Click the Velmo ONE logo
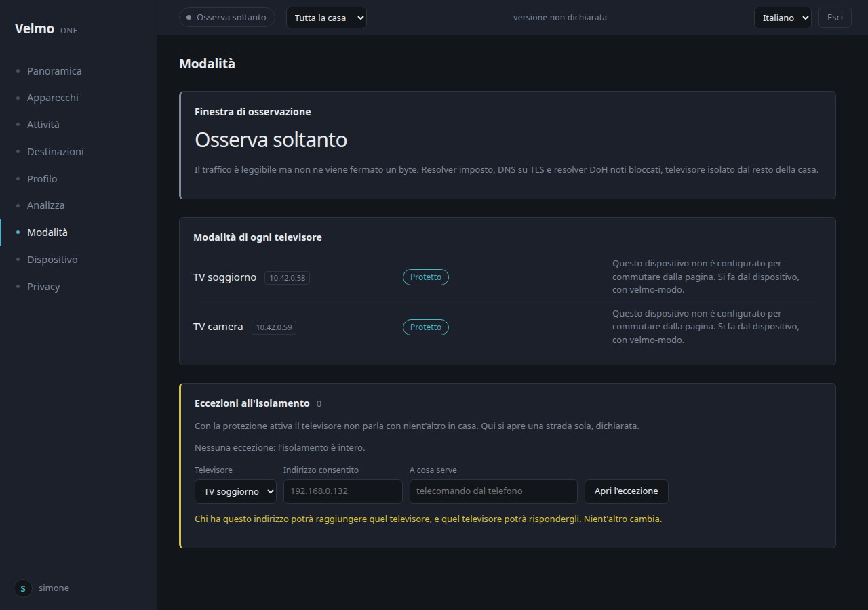Screen dimensions: 868x610 click(46, 29)
